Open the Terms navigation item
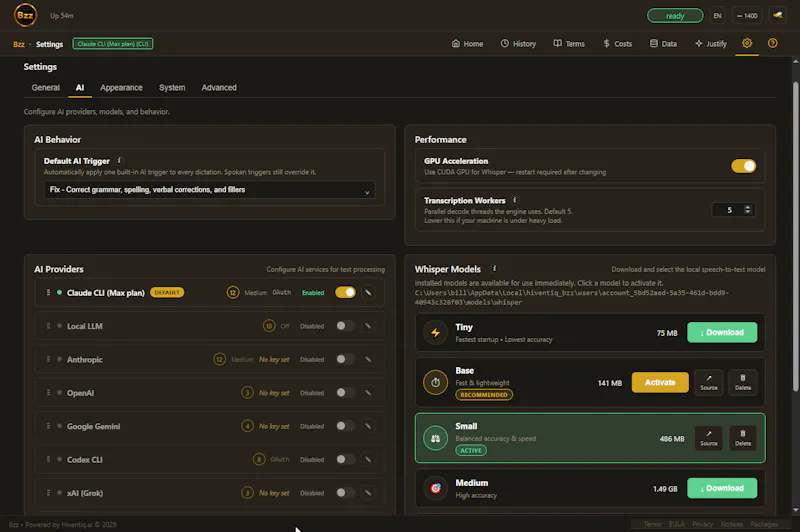The width and height of the screenshot is (800, 532). coord(569,43)
